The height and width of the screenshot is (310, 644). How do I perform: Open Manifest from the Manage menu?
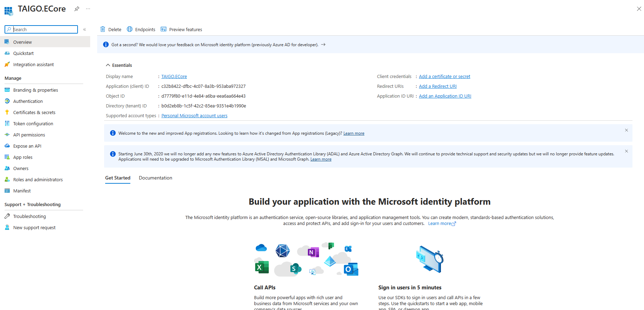click(22, 191)
